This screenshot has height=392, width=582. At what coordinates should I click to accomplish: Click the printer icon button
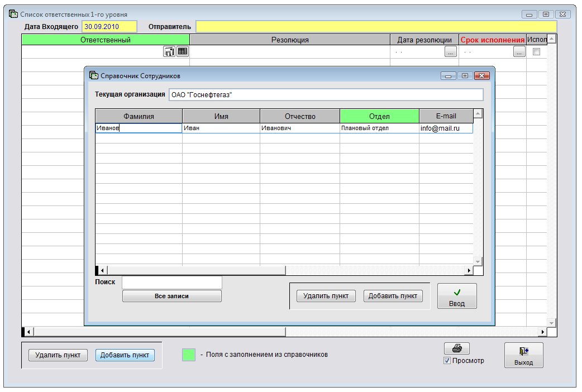(456, 348)
